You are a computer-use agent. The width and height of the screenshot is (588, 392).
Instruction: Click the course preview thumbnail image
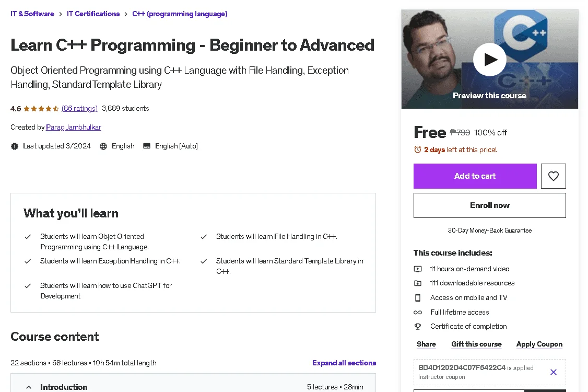click(x=489, y=60)
